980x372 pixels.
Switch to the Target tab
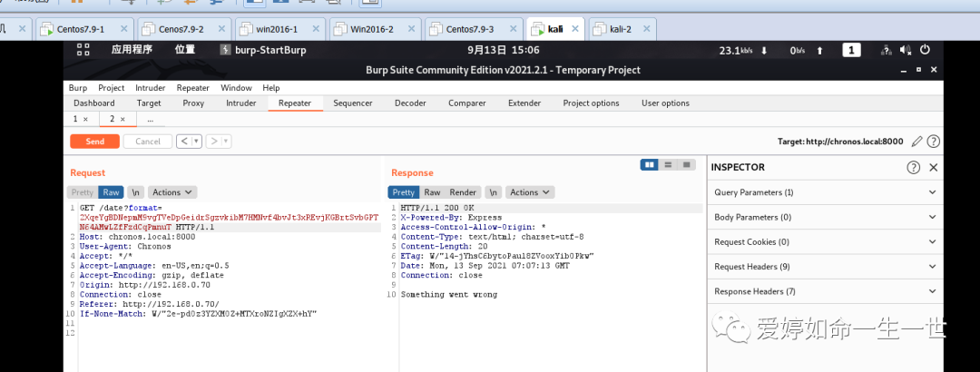149,103
